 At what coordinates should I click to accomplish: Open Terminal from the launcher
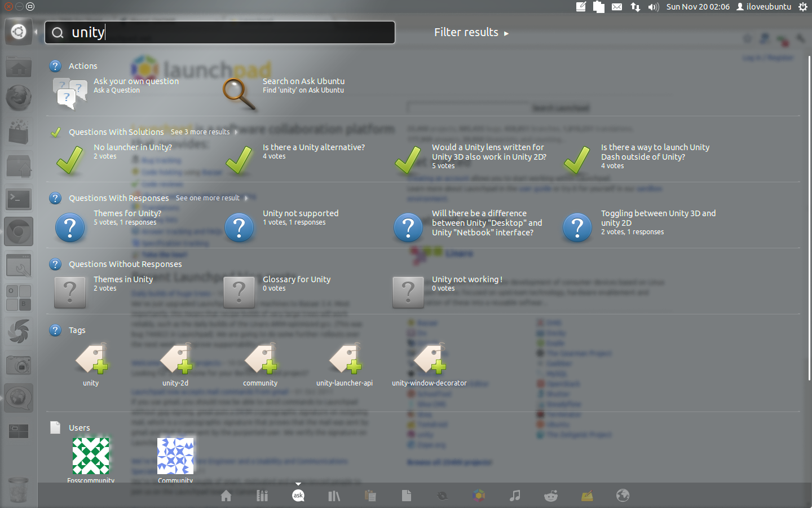19,199
